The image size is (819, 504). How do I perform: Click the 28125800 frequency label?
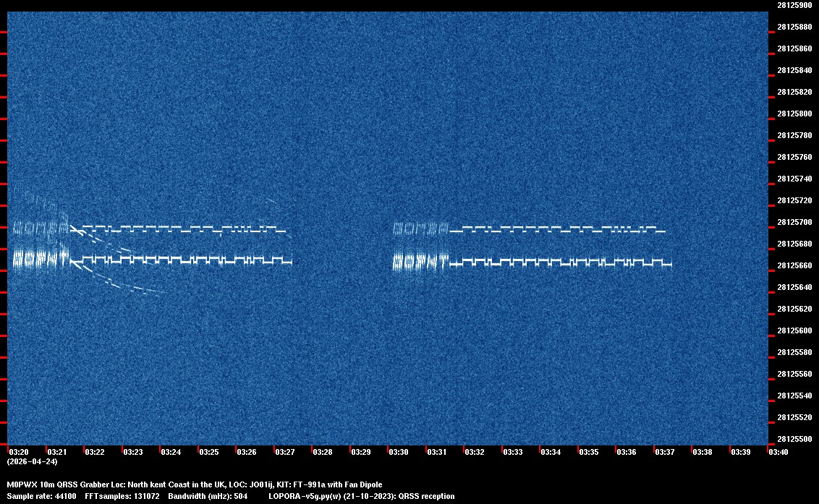tap(794, 114)
